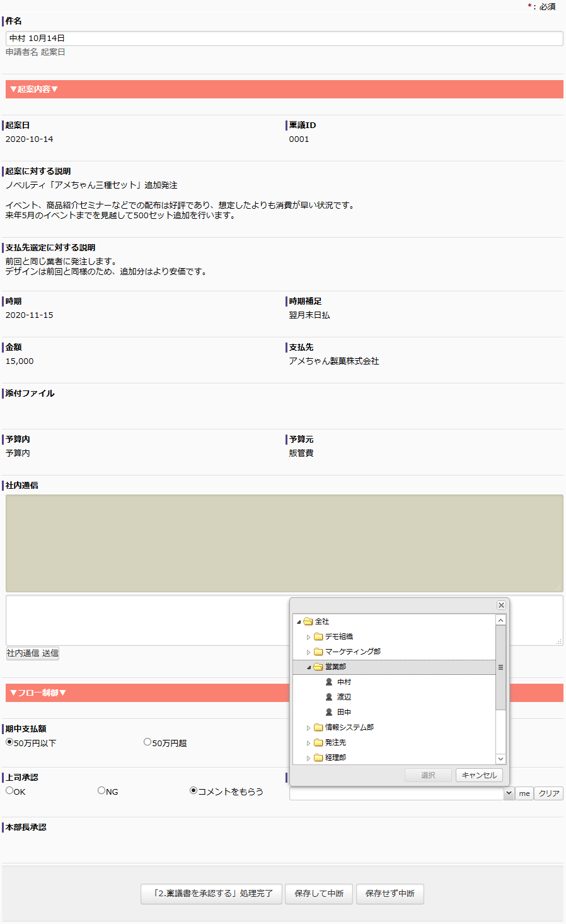Collapse the 営業部 tree node
The height and width of the screenshot is (924, 566).
point(308,667)
